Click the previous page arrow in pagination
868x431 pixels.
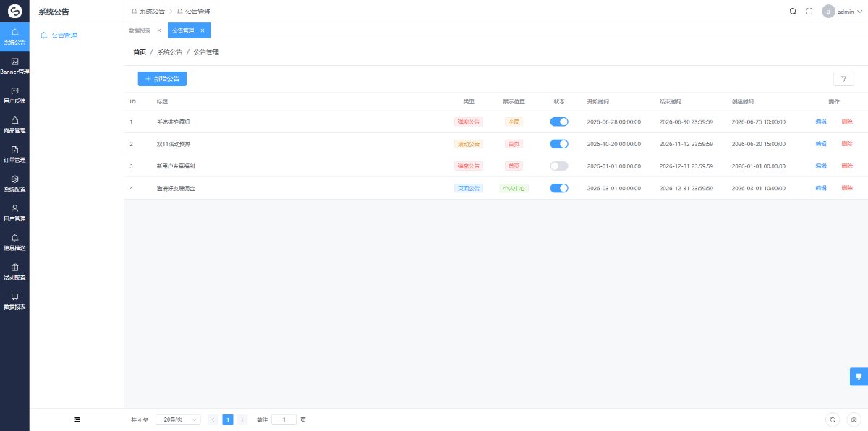coord(213,419)
